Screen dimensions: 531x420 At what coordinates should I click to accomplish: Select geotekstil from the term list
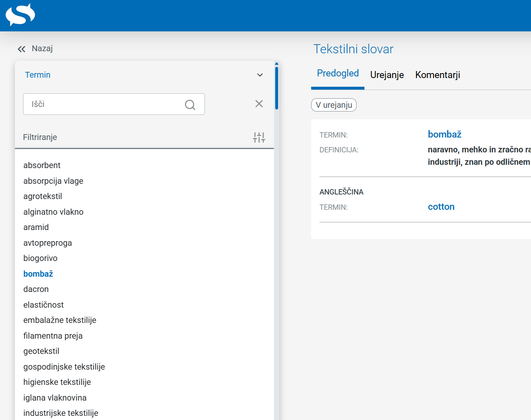[x=41, y=351]
